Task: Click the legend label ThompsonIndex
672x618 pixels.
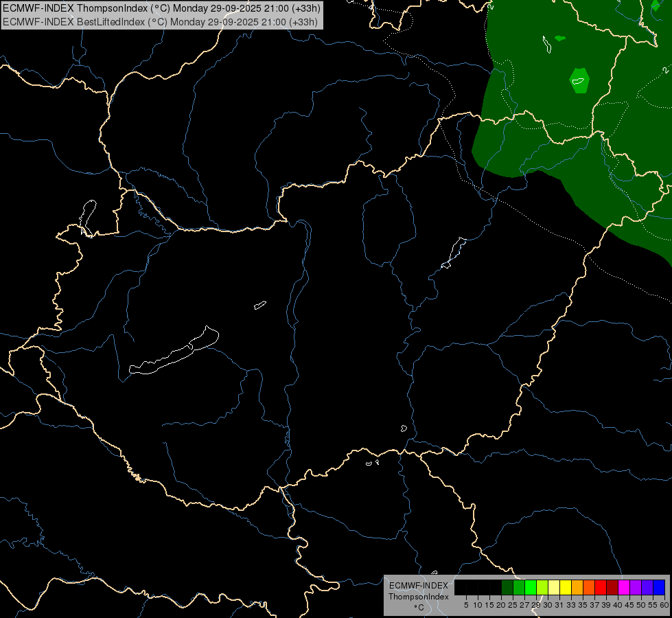Action: tap(419, 597)
